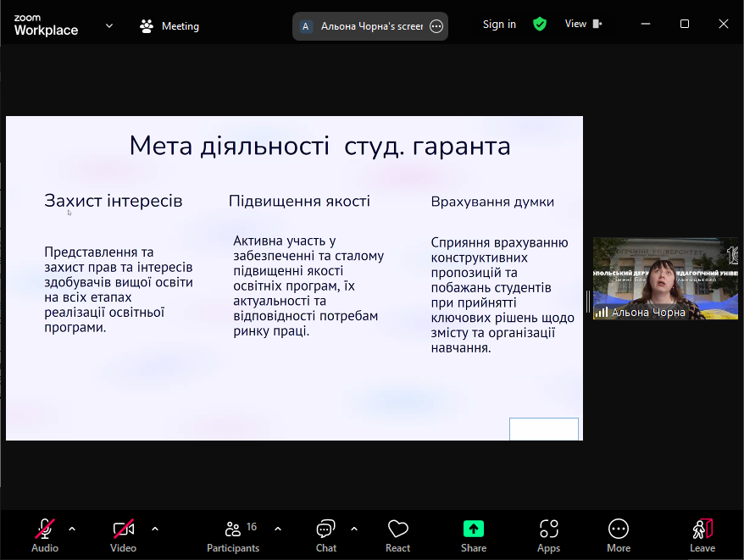
Task: Open screen share options ellipsis button
Action: (436, 26)
